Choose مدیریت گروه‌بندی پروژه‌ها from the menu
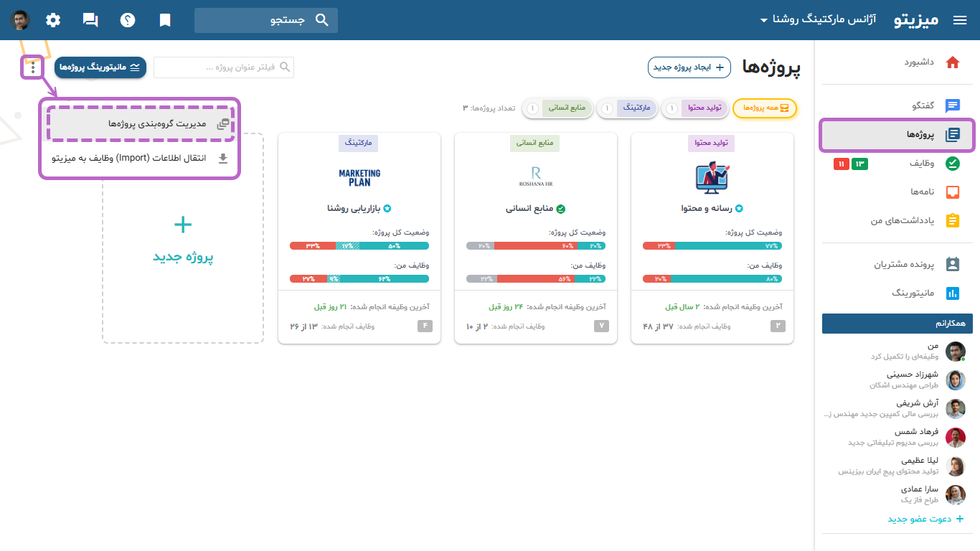The width and height of the screenshot is (980, 551). click(140, 124)
